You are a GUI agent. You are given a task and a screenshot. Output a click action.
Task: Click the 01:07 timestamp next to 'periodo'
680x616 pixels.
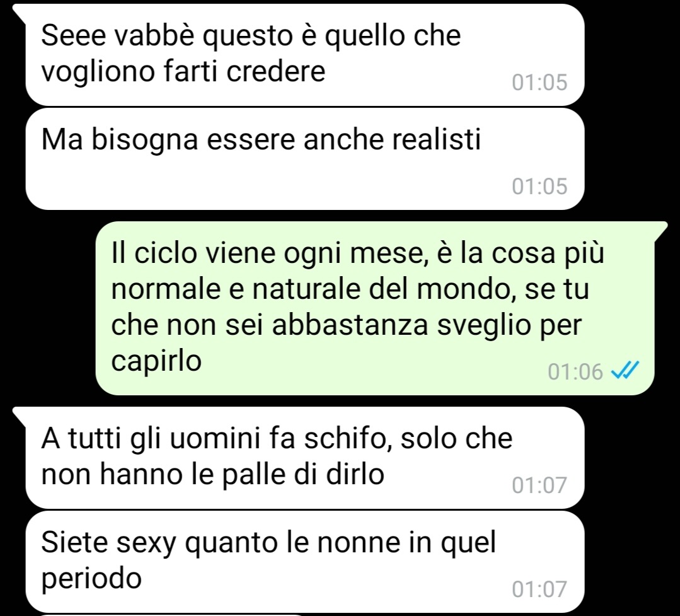[539, 589]
